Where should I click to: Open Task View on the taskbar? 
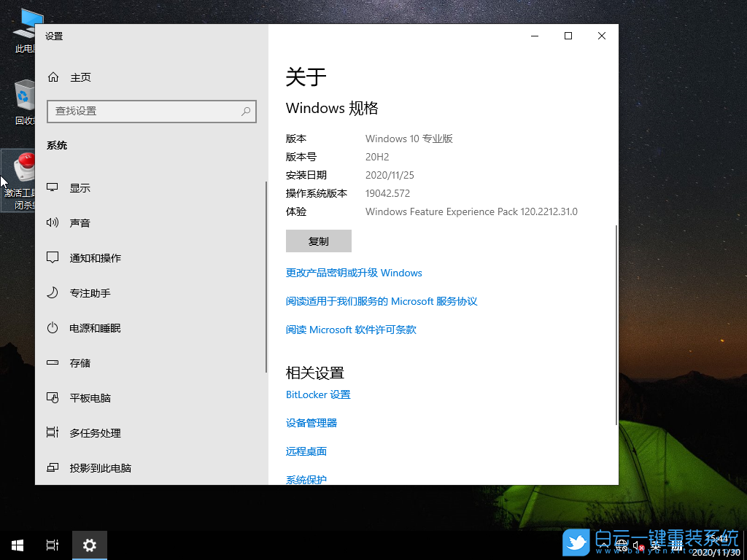(x=51, y=545)
